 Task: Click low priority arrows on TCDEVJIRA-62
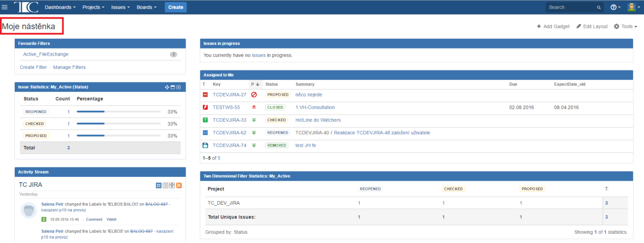[254, 133]
